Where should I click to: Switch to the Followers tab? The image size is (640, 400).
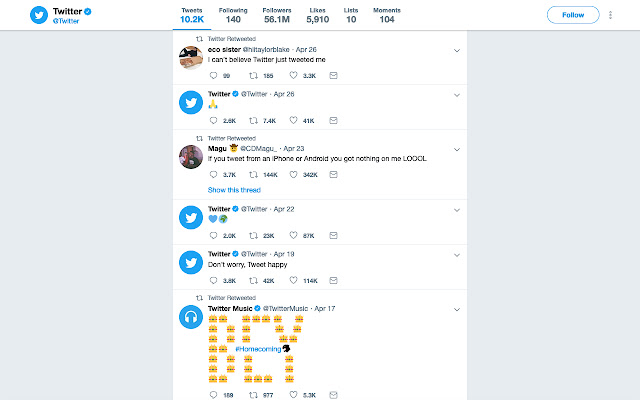pyautogui.click(x=277, y=15)
